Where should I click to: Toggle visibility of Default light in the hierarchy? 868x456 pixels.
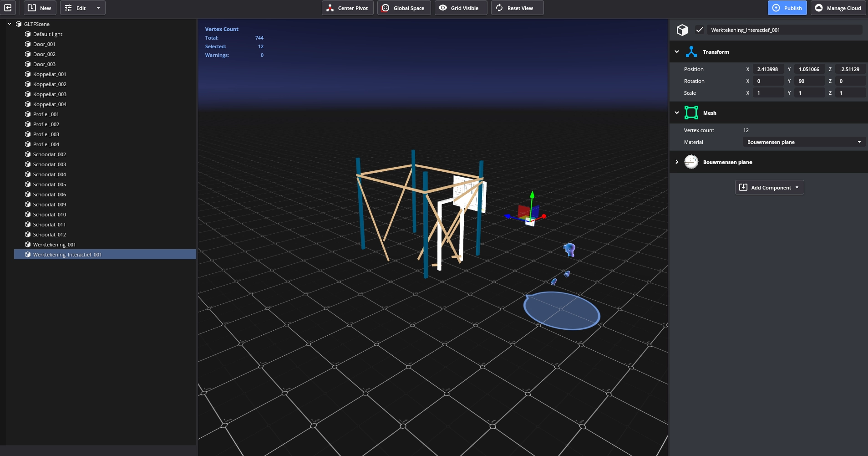click(27, 34)
